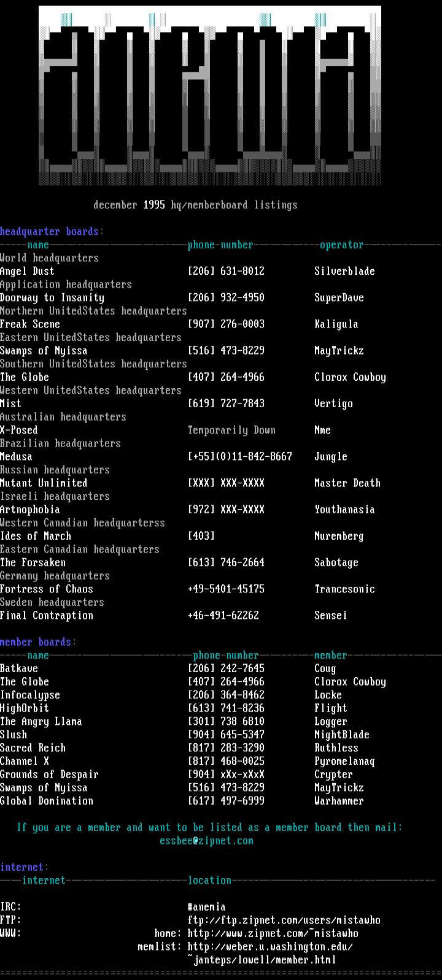Viewport: 442px width, 980px height.
Task: Click the 'Temporarily Down' status for X-Posed
Action: pyautogui.click(x=231, y=431)
